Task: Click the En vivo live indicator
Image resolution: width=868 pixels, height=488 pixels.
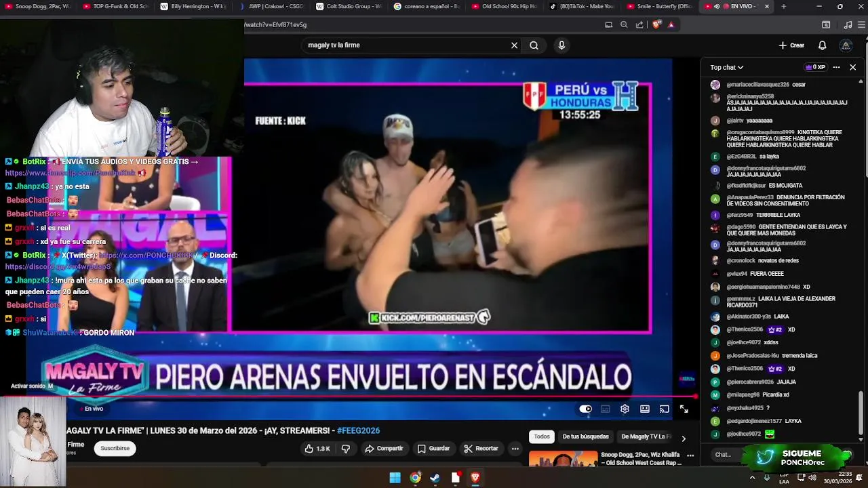Action: pyautogui.click(x=91, y=409)
